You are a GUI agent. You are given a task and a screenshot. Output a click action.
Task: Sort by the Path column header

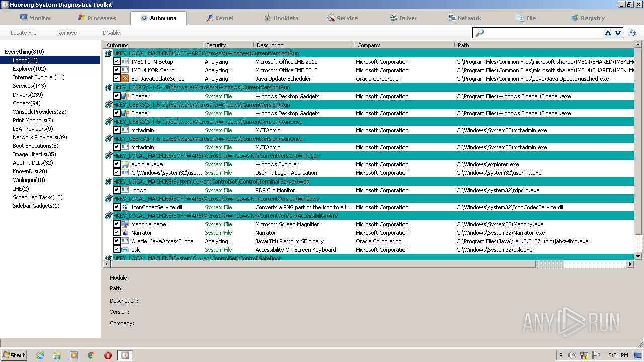point(545,45)
